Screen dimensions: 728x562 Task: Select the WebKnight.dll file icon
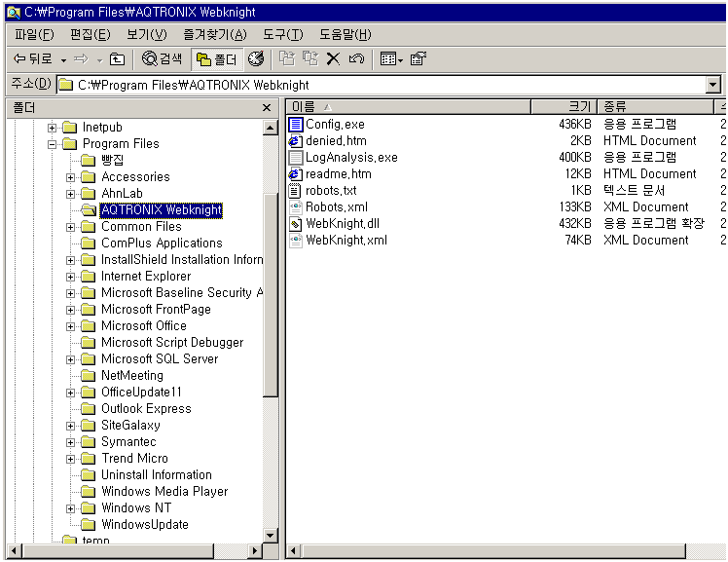click(x=295, y=224)
